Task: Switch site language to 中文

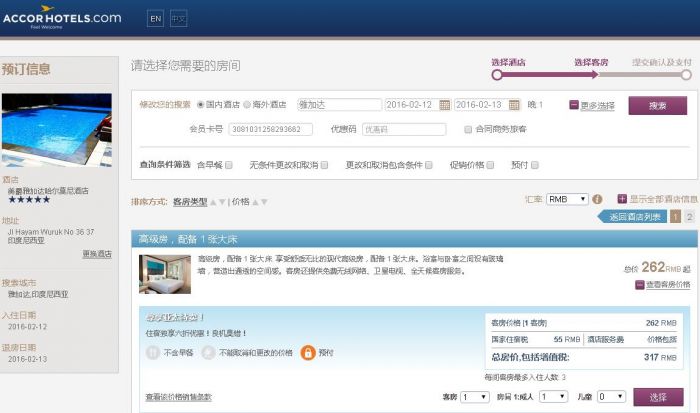Action: pyautogui.click(x=179, y=19)
